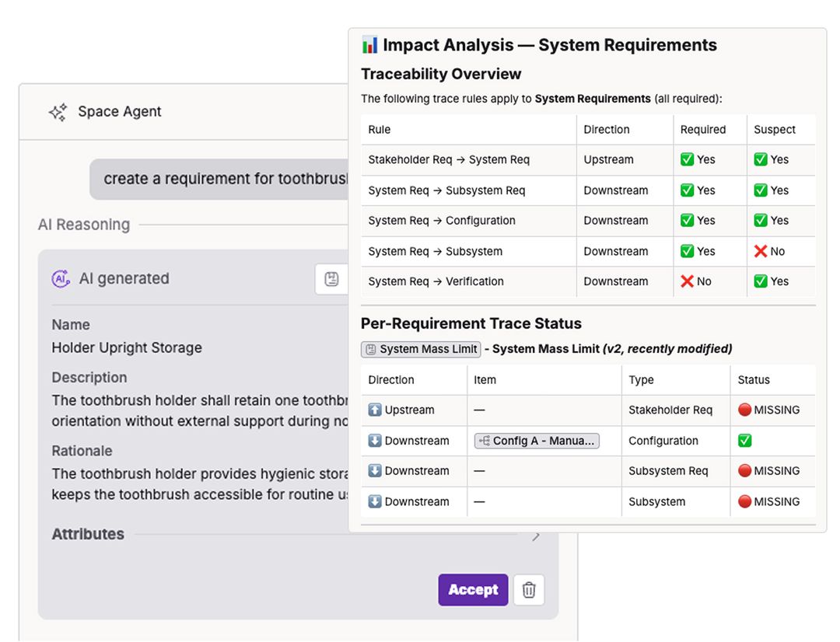This screenshot has width=840, height=642.
Task: Click the red X Suspect for System Req → Subsystem
Action: pos(761,251)
